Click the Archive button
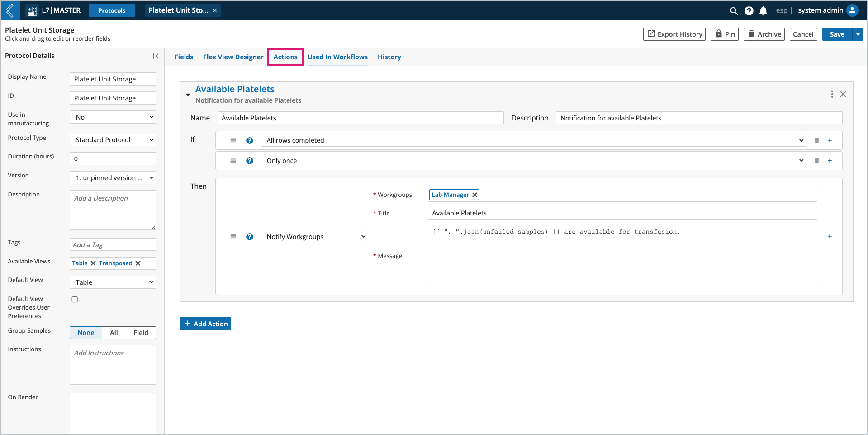 pos(764,34)
